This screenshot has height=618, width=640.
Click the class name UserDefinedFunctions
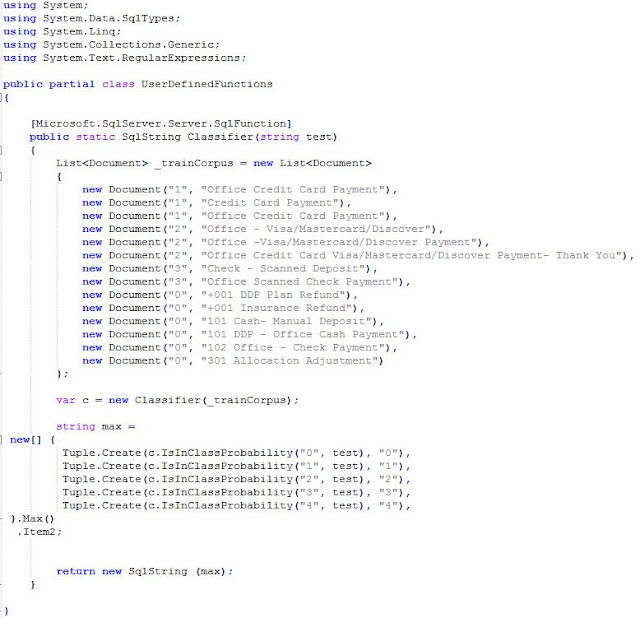[207, 84]
